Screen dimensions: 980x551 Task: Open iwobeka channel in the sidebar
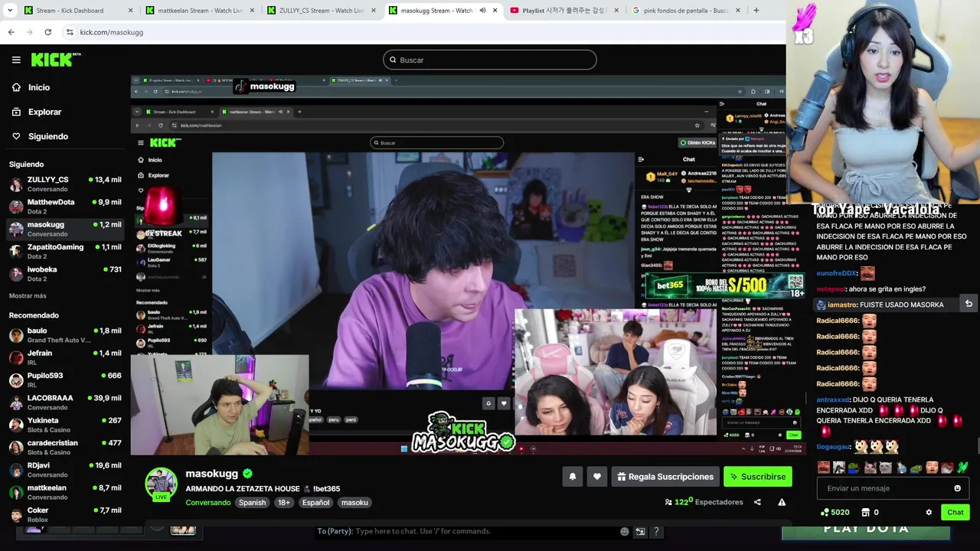tap(65, 273)
